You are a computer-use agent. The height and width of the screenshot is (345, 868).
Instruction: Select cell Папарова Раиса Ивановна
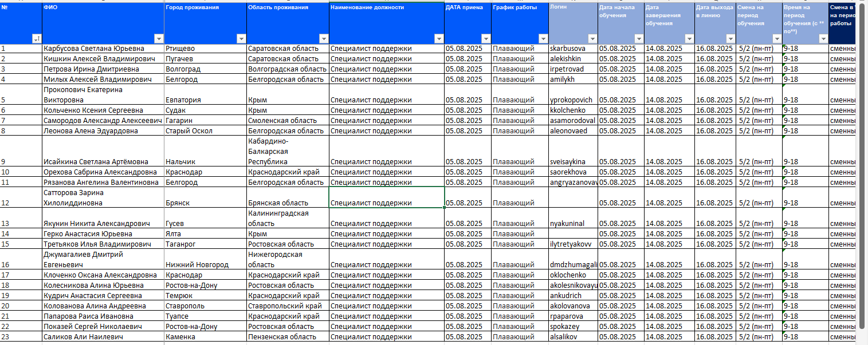point(103,316)
